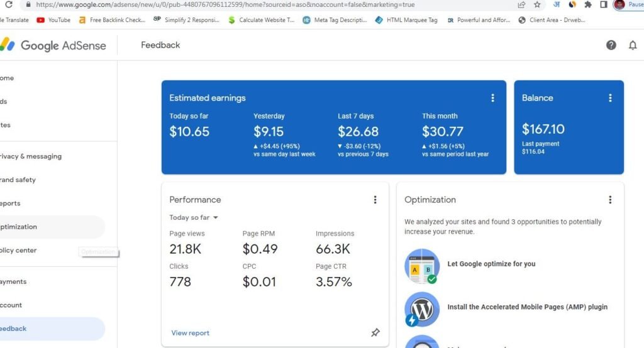Open Meta Tag Description bookmark

335,19
